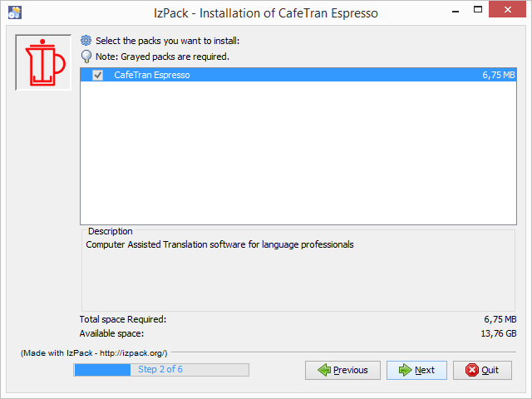Click the pack description text
Viewport: 532px width, 399px height.
click(219, 245)
